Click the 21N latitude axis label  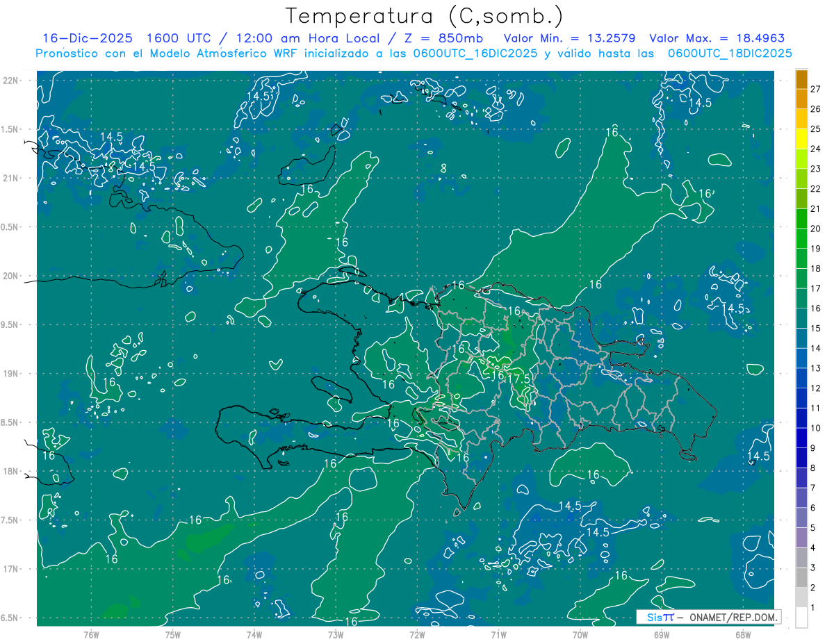(x=10, y=178)
